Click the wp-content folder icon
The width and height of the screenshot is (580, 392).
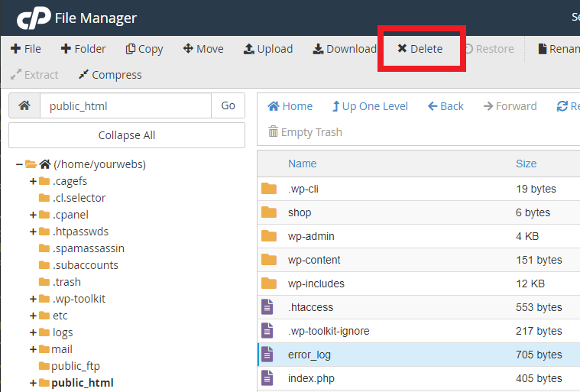tap(269, 260)
